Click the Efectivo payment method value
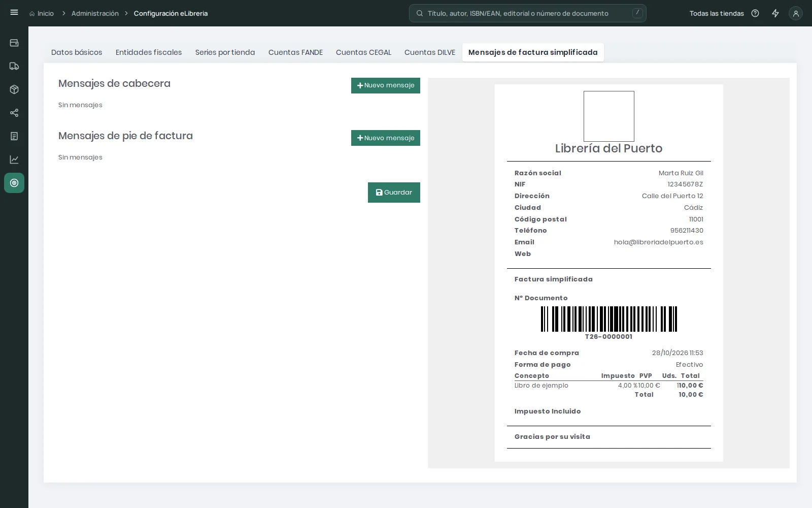This screenshot has height=508, width=812. coord(689,365)
